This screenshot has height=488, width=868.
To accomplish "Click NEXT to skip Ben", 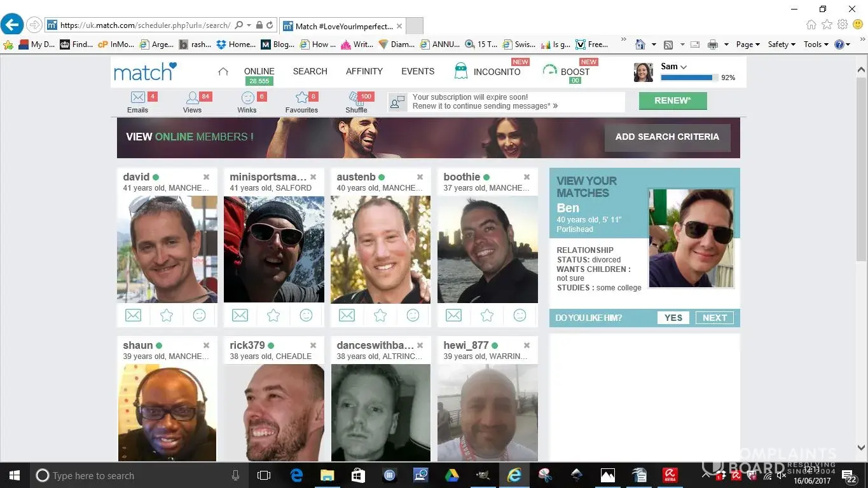I will [715, 318].
